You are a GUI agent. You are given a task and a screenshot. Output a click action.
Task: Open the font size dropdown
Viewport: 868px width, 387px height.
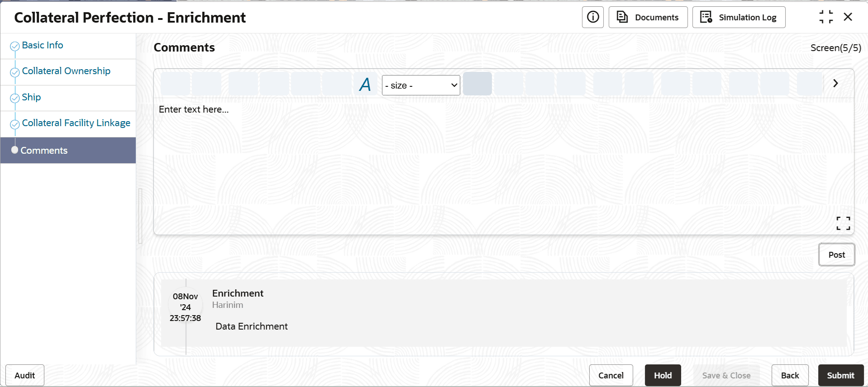[421, 85]
